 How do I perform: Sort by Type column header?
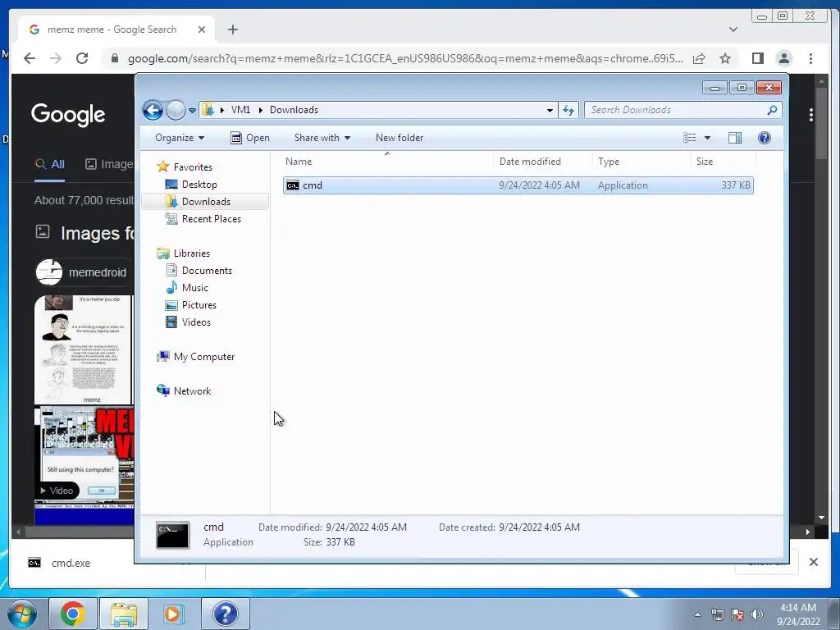pos(641,162)
